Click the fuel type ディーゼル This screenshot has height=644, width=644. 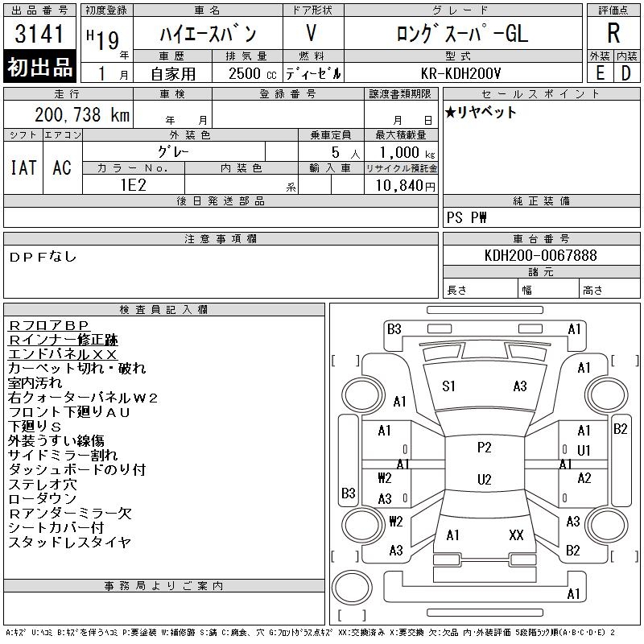[313, 74]
